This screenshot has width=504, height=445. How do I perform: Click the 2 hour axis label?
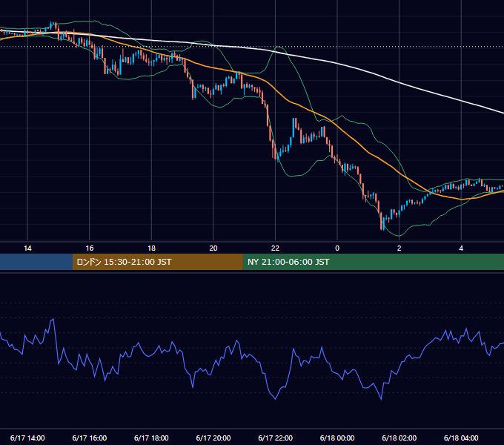(x=399, y=248)
